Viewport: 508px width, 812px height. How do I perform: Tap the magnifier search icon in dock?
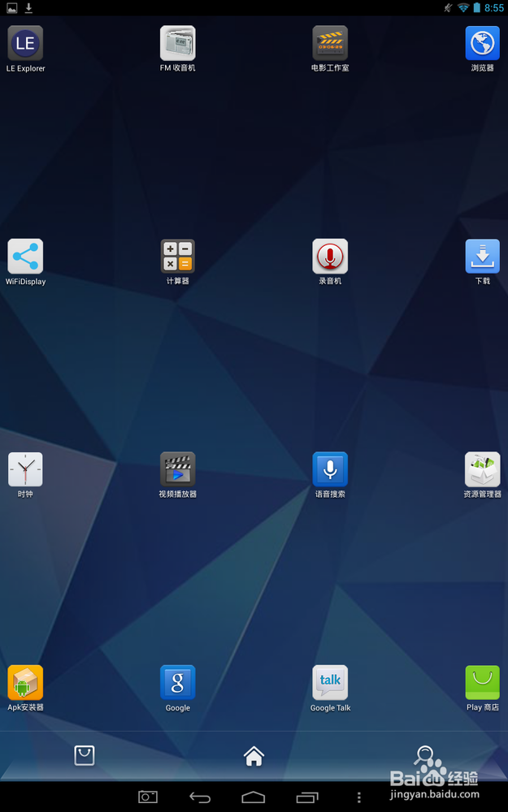point(424,755)
